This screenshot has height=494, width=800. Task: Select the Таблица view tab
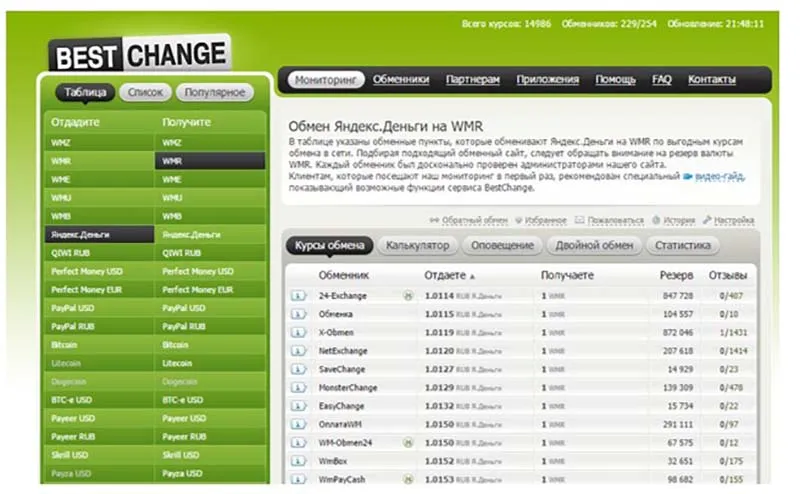85,92
